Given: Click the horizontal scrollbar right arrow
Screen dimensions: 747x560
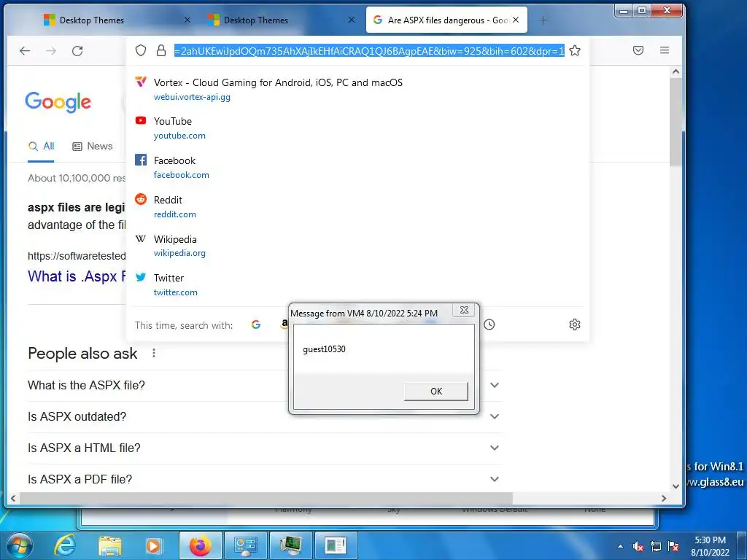Looking at the screenshot, I should pyautogui.click(x=664, y=498).
